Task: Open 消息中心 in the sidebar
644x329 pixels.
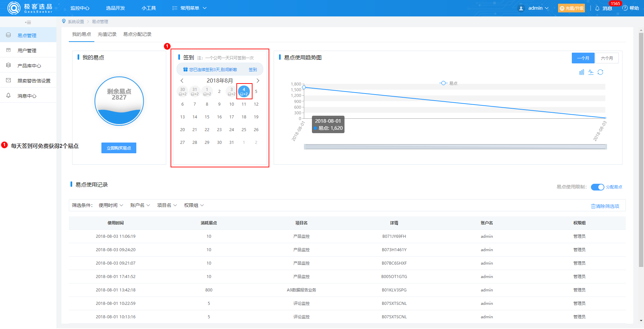Action: click(x=28, y=96)
